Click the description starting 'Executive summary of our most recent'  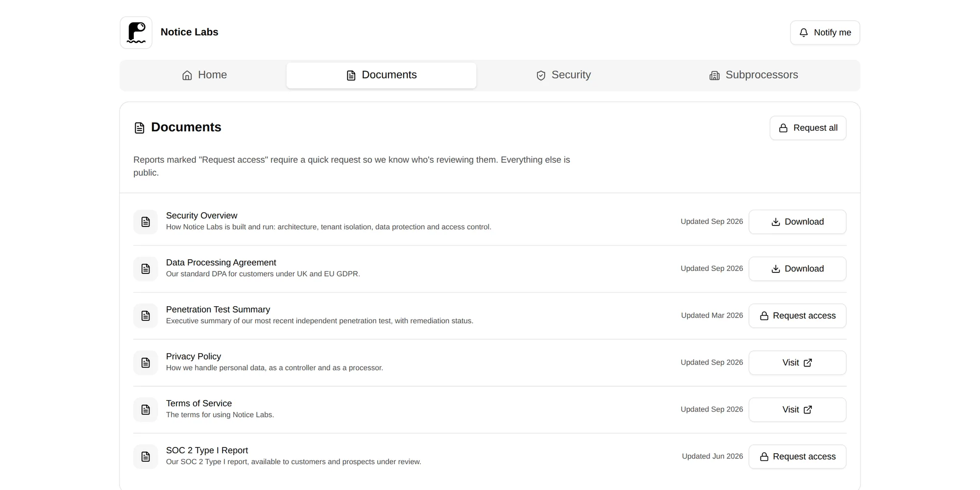click(x=319, y=321)
